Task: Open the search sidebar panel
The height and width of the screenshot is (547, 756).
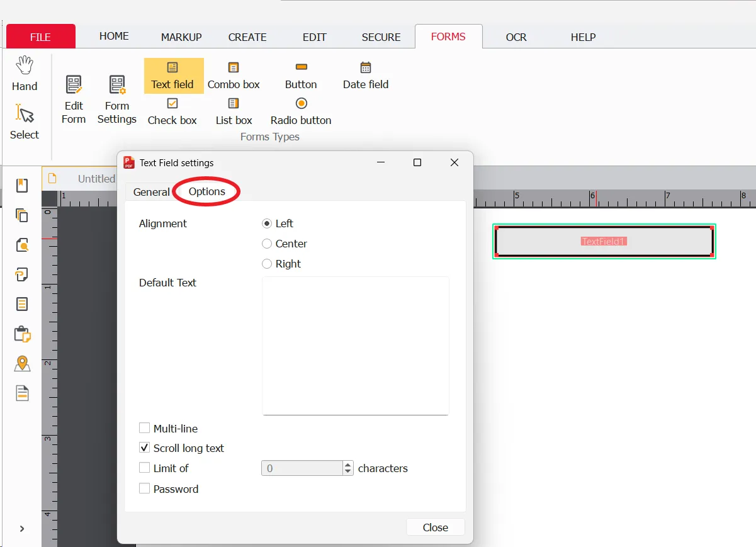Action: pyautogui.click(x=22, y=245)
